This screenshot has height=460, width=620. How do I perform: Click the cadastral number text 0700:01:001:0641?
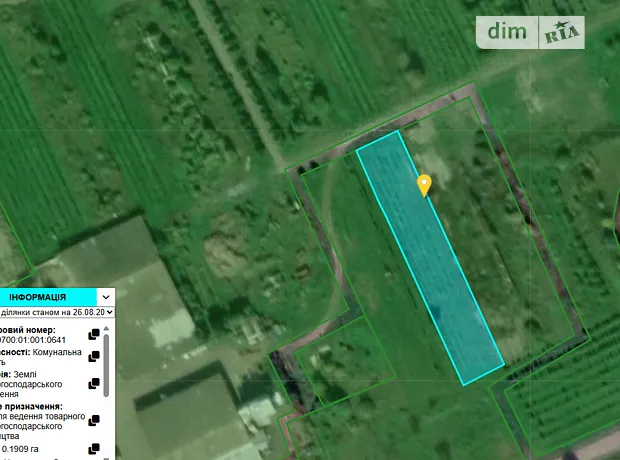(x=40, y=340)
